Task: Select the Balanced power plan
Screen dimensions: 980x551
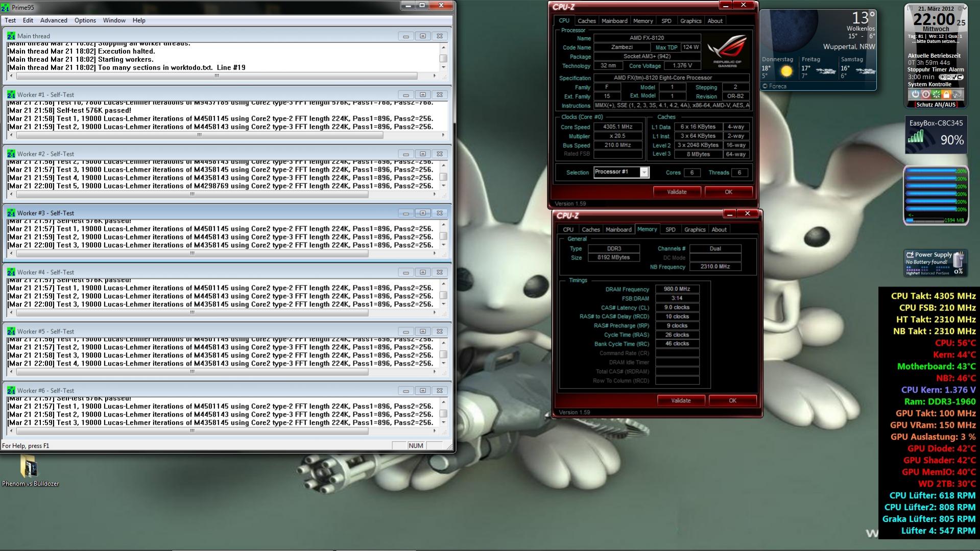Action: coord(927,273)
